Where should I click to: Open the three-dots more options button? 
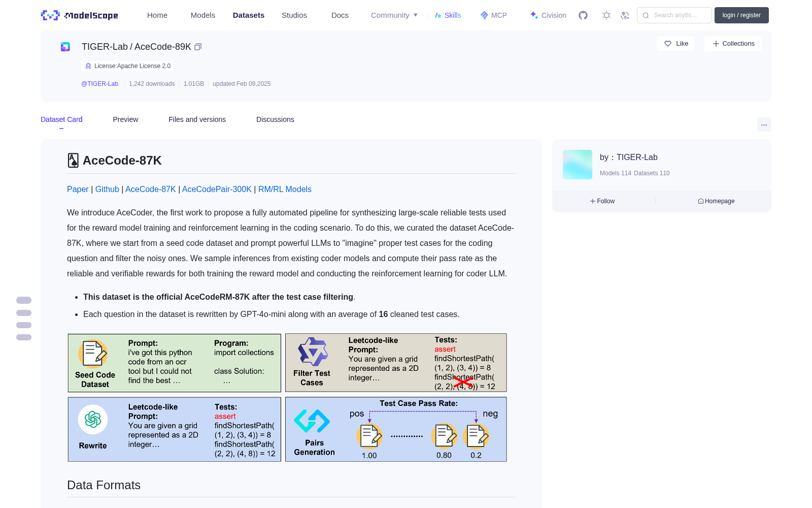tap(764, 124)
